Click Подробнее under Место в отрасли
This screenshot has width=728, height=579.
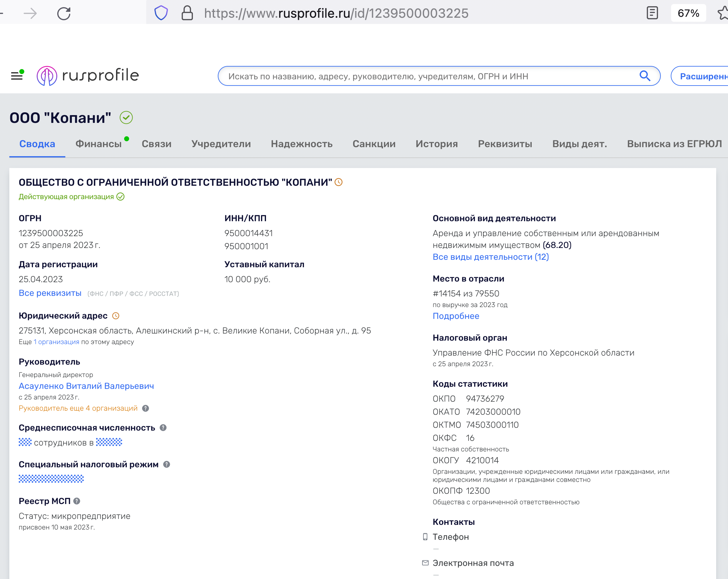click(455, 316)
